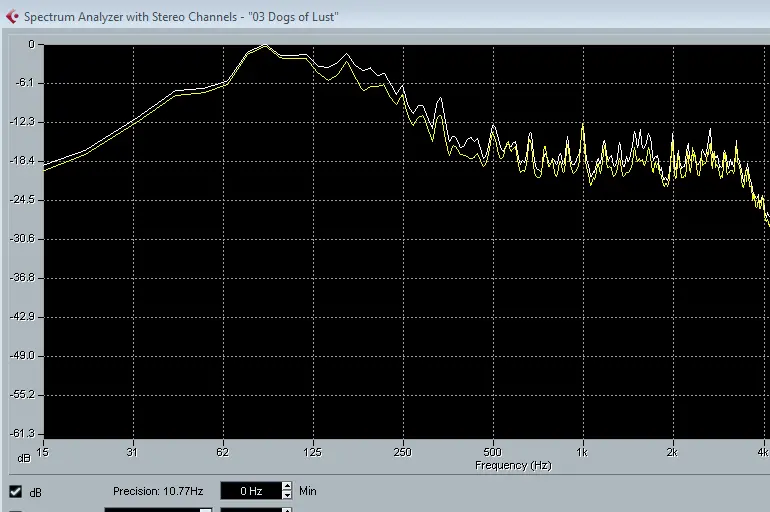Click the Cubase icon in title bar
This screenshot has height=512, width=770.
[x=12, y=17]
